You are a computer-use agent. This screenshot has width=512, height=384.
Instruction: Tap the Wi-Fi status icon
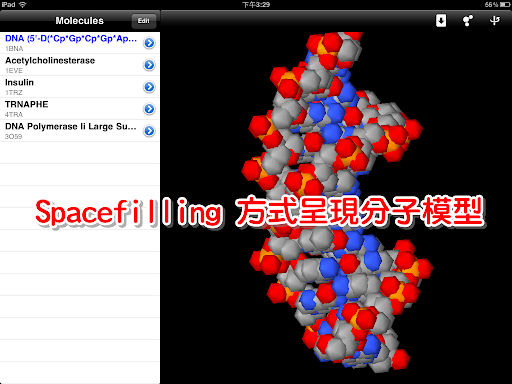coord(22,5)
